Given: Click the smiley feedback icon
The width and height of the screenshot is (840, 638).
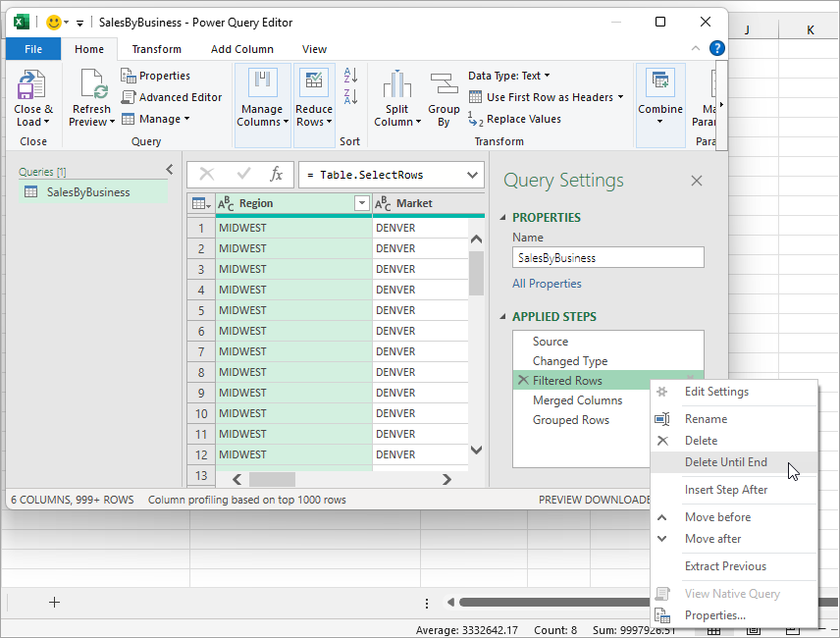Looking at the screenshot, I should tap(54, 22).
